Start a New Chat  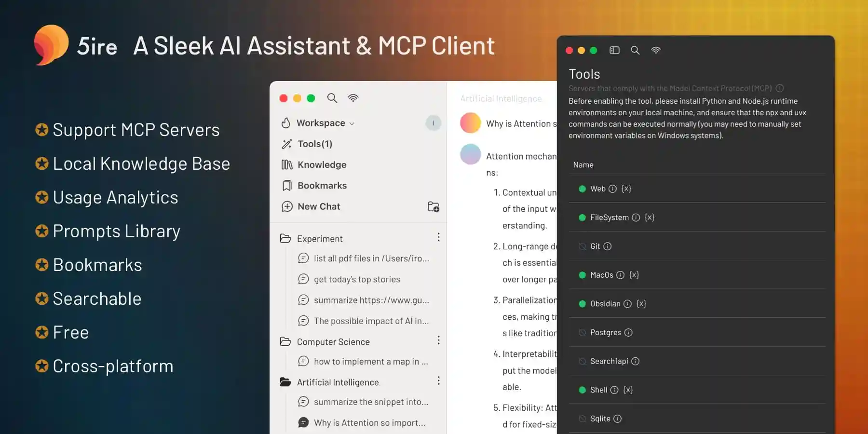pyautogui.click(x=319, y=206)
